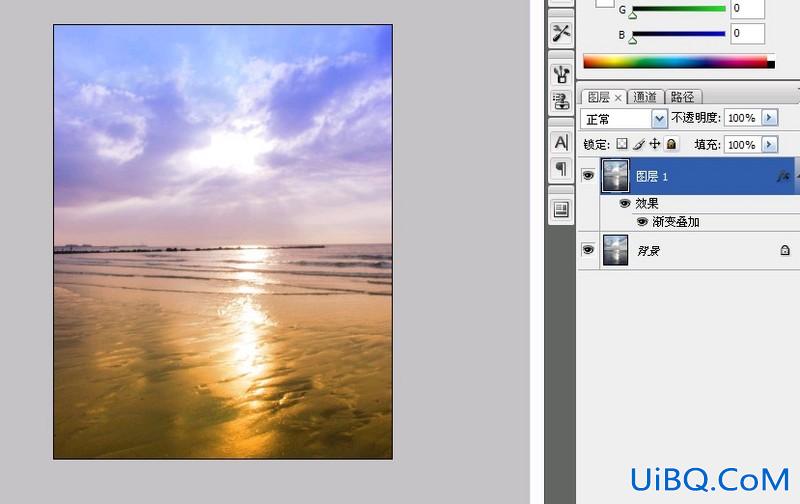The width and height of the screenshot is (800, 504).
Task: Open the 不透明度 opacity slider arrow
Action: 769,118
